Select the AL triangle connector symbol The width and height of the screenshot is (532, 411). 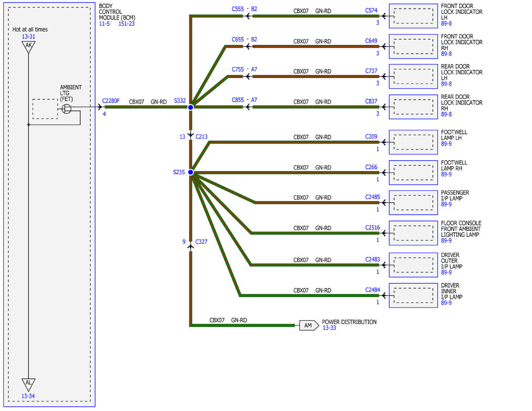[28, 384]
